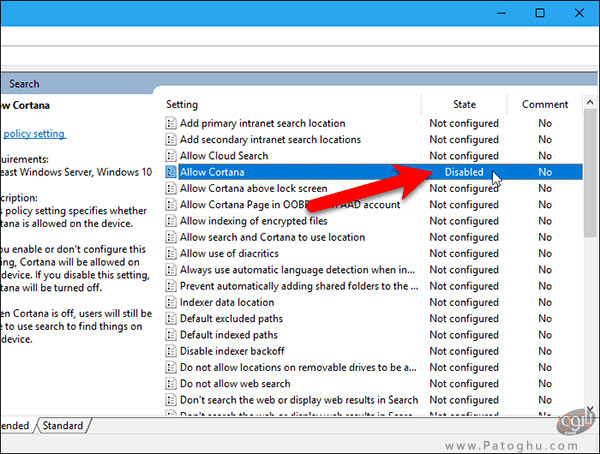
Task: Sort by the Comment column header
Action: point(545,105)
